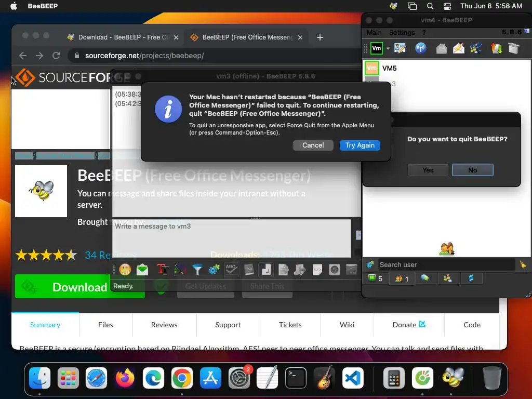
Task: Click the font color pencil icon
Action: tap(180, 270)
